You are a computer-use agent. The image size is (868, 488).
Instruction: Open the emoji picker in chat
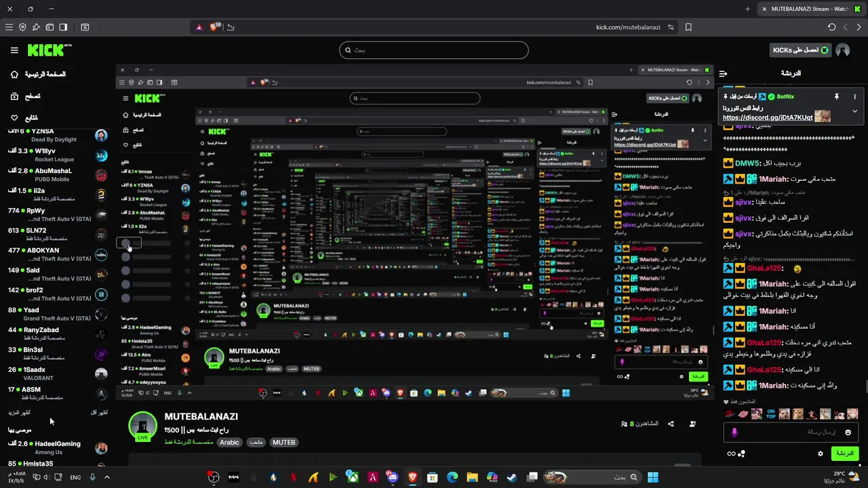tap(848, 432)
